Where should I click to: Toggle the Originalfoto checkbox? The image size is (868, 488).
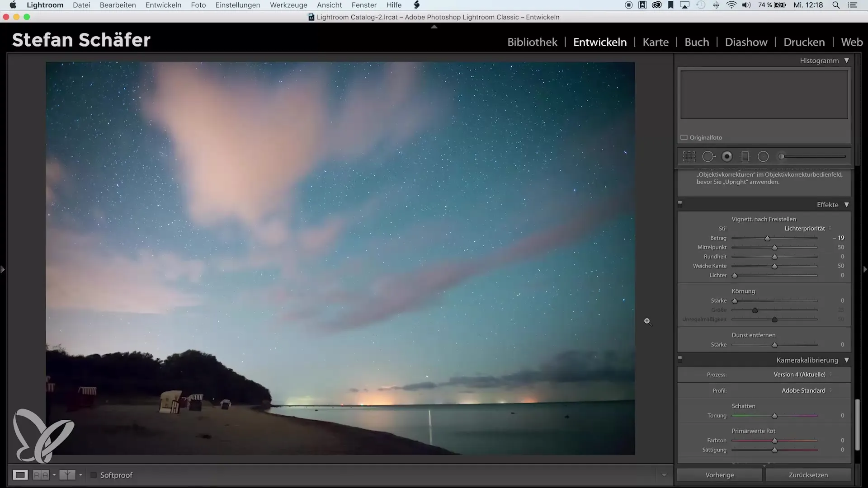pos(684,137)
